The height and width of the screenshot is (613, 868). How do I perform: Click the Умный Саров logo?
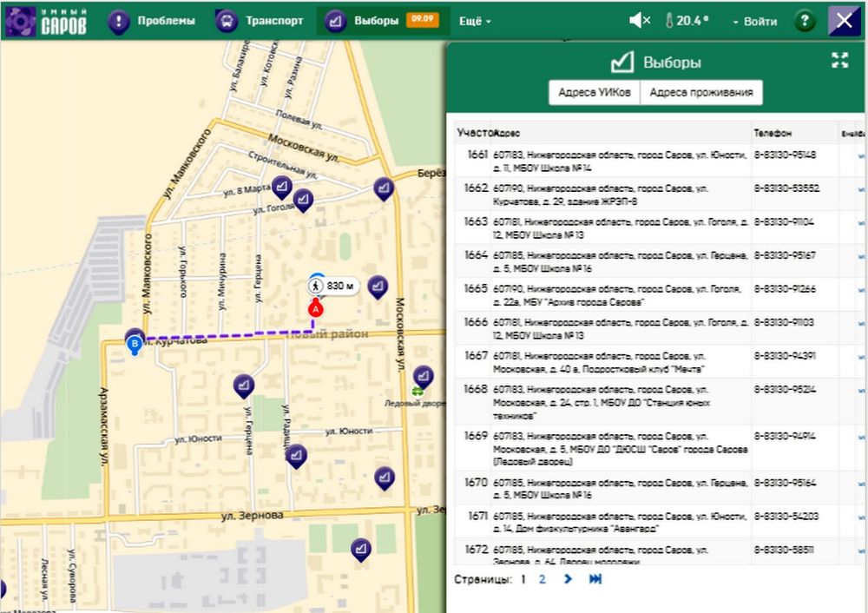[x=46, y=21]
